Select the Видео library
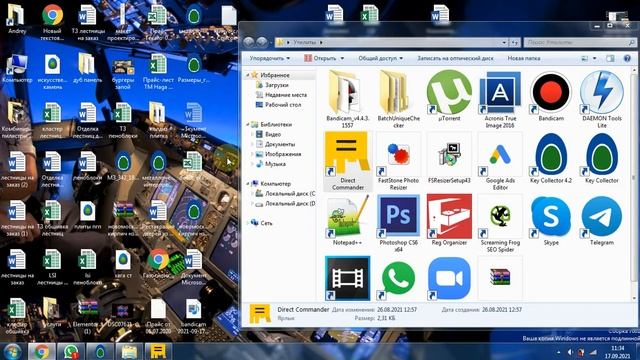 coord(268,134)
